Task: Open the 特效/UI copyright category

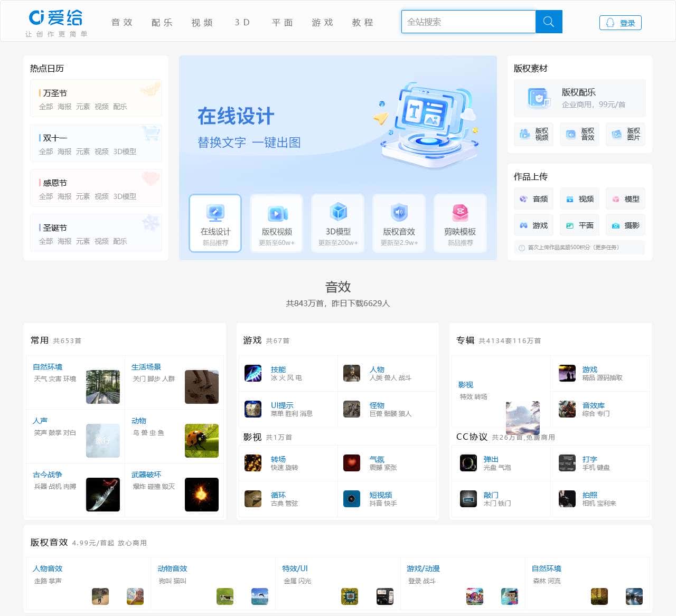Action: pyautogui.click(x=295, y=568)
